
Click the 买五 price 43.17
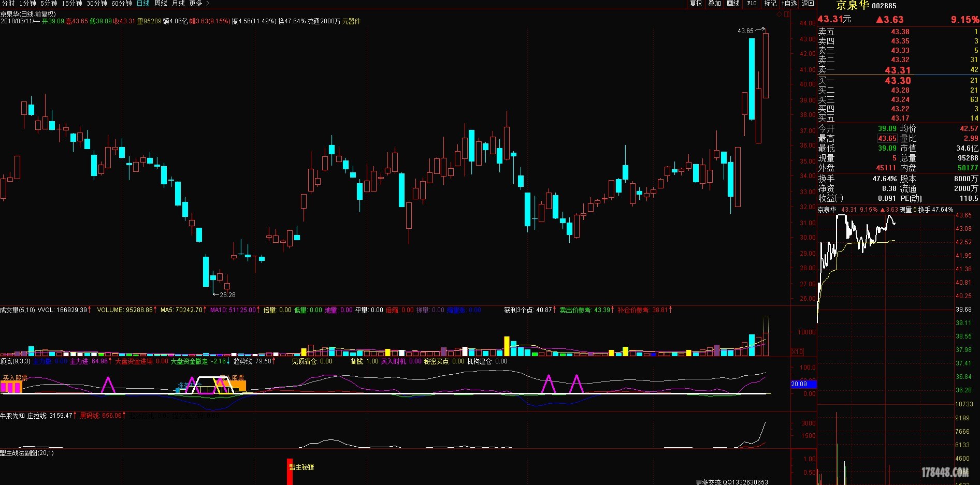tap(900, 118)
